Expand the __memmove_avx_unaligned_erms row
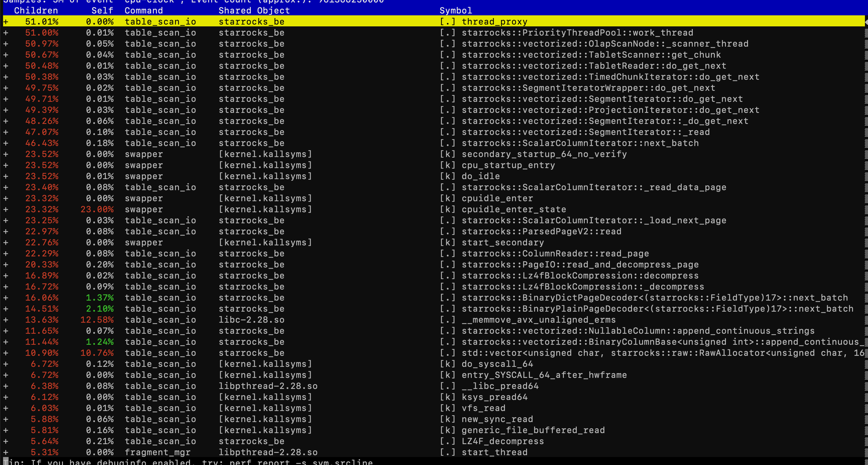Viewport: 868px width, 465px height. (x=6, y=320)
